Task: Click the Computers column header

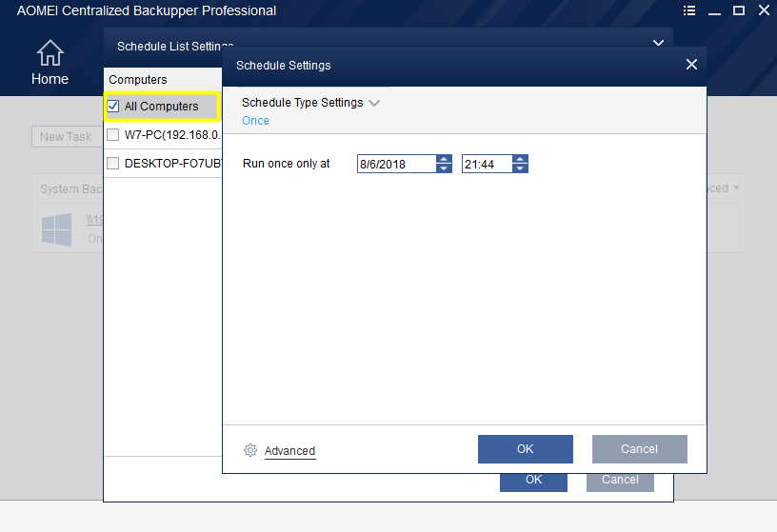Action: [163, 79]
